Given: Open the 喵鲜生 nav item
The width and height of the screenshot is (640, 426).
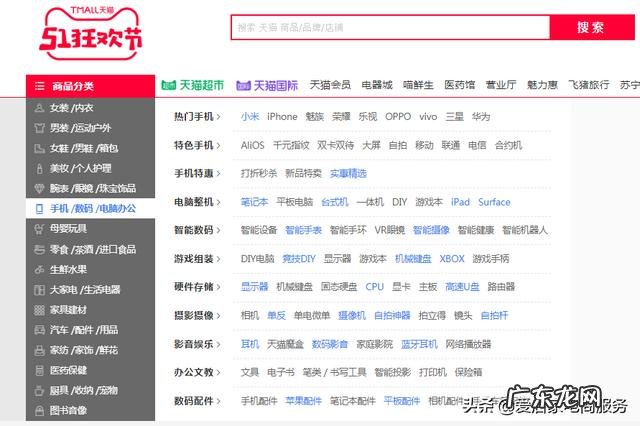Looking at the screenshot, I should point(418,85).
